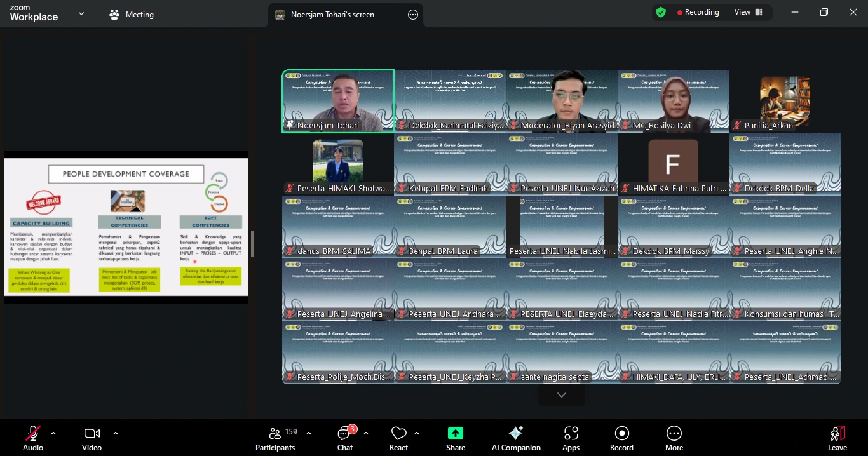Leave the meeting
This screenshot has width=868, height=456.
click(837, 434)
